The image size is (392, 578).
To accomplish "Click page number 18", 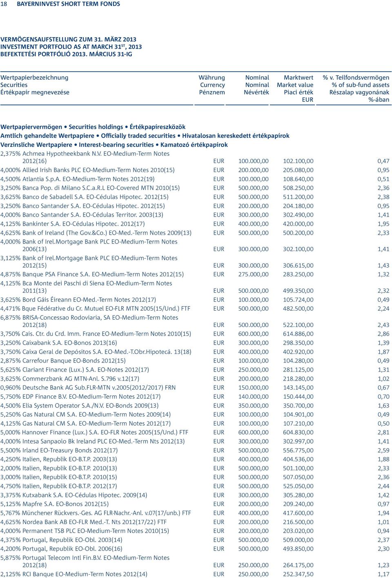I will pos(4,4).
